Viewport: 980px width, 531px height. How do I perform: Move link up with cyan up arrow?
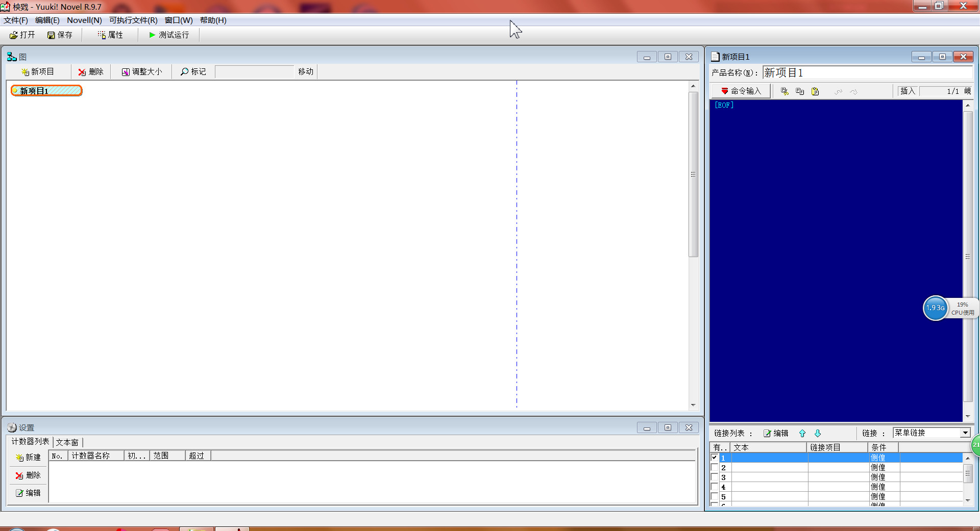802,433
